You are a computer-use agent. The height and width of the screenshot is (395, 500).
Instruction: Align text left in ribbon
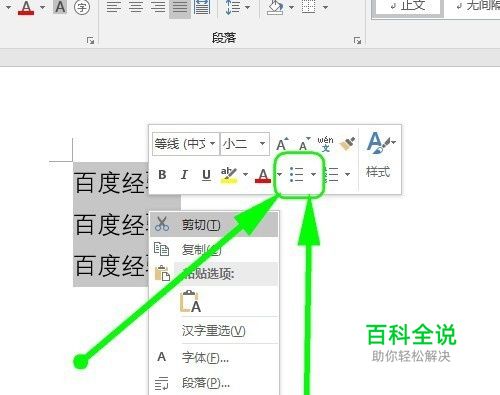114,7
